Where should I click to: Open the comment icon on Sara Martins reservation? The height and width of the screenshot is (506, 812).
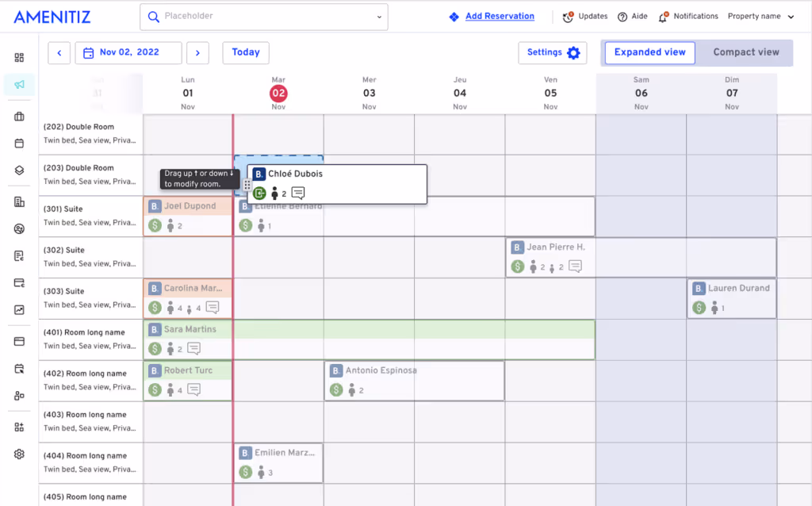(x=193, y=348)
